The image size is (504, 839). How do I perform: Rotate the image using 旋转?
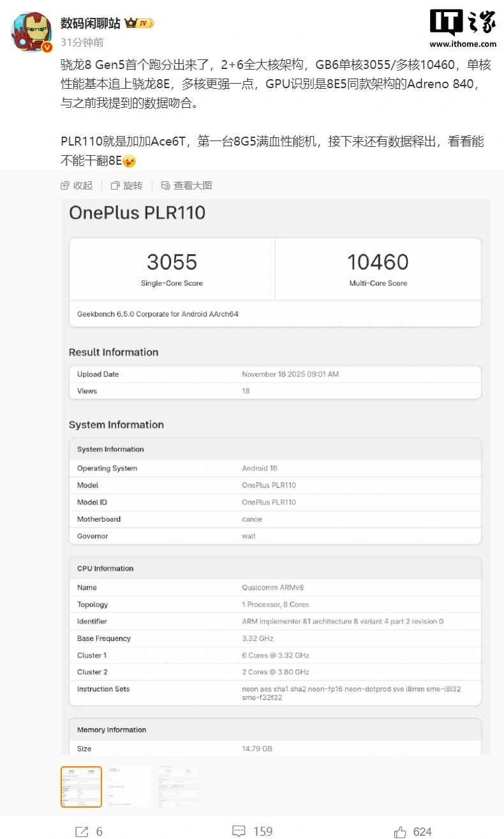[x=127, y=185]
